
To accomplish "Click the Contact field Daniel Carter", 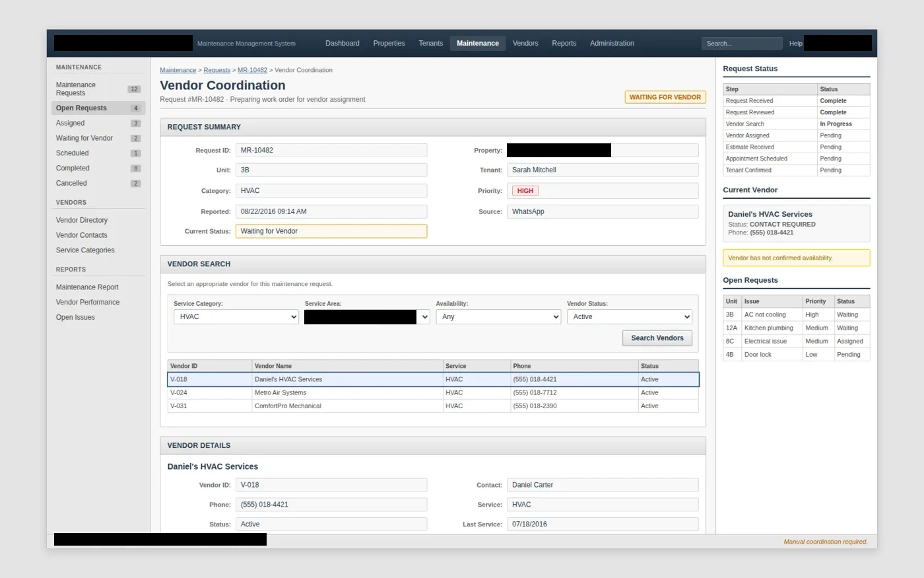I will pyautogui.click(x=603, y=485).
